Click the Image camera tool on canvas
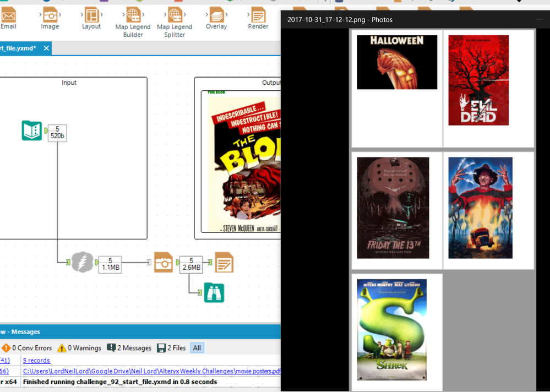The height and width of the screenshot is (392, 550). click(164, 262)
